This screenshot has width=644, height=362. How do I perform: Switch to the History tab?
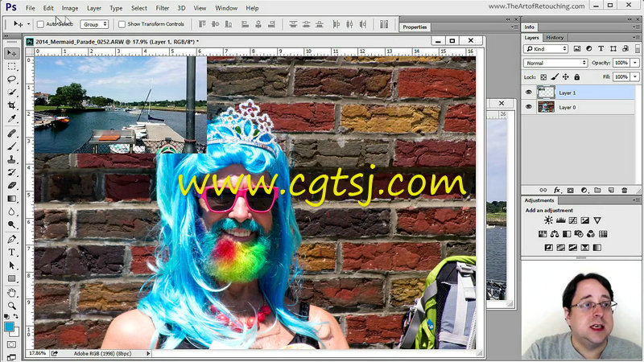(555, 37)
